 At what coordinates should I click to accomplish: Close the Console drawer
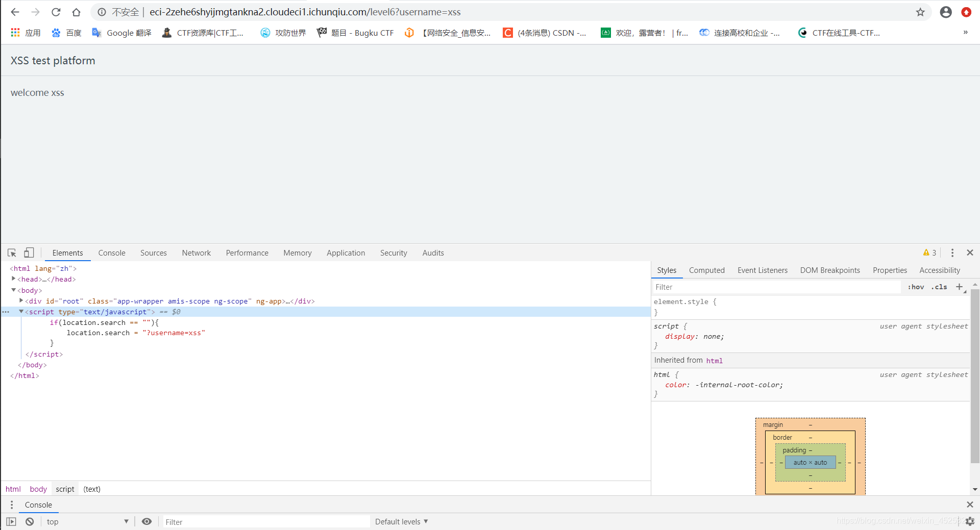coord(970,504)
